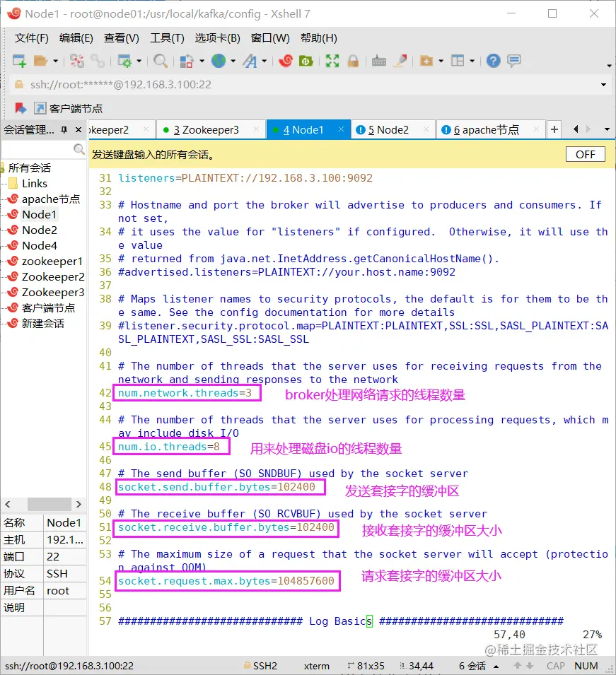Click the add-folder toolbar icon
Screen dimensions: 616x675
coord(426,61)
